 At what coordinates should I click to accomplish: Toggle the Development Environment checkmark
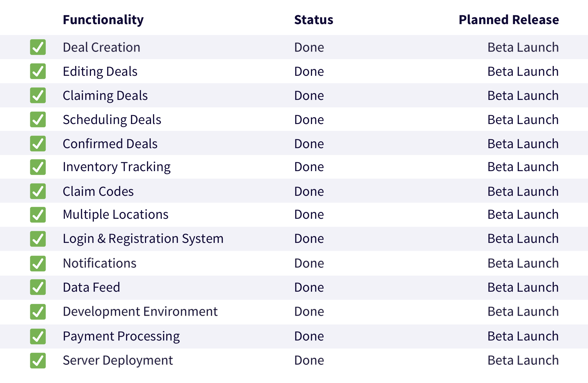[38, 312]
